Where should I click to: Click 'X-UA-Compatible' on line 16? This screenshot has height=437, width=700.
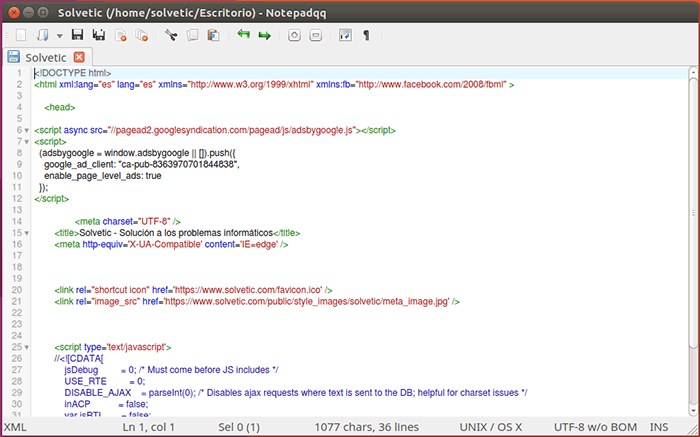(x=166, y=245)
